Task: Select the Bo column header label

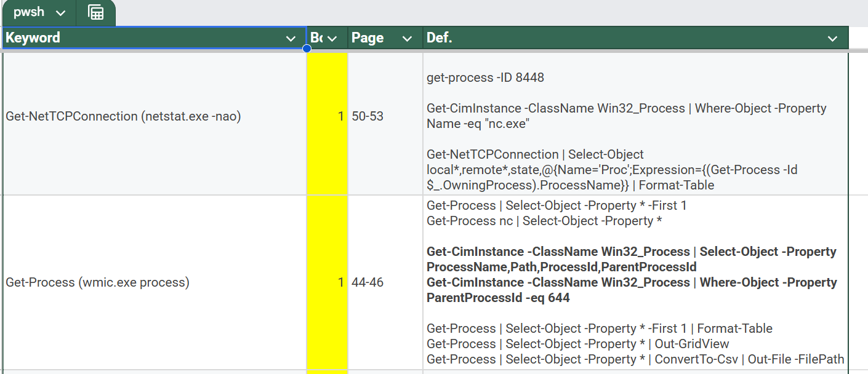Action: [316, 38]
